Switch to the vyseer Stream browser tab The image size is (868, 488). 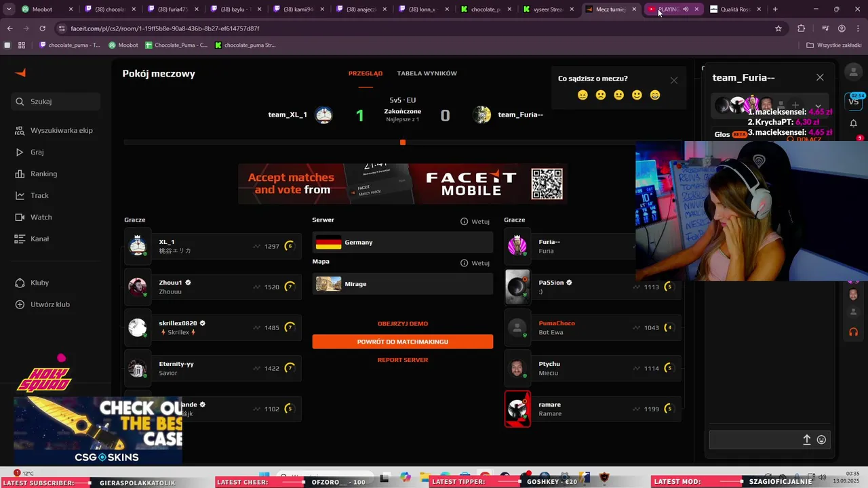(x=549, y=9)
